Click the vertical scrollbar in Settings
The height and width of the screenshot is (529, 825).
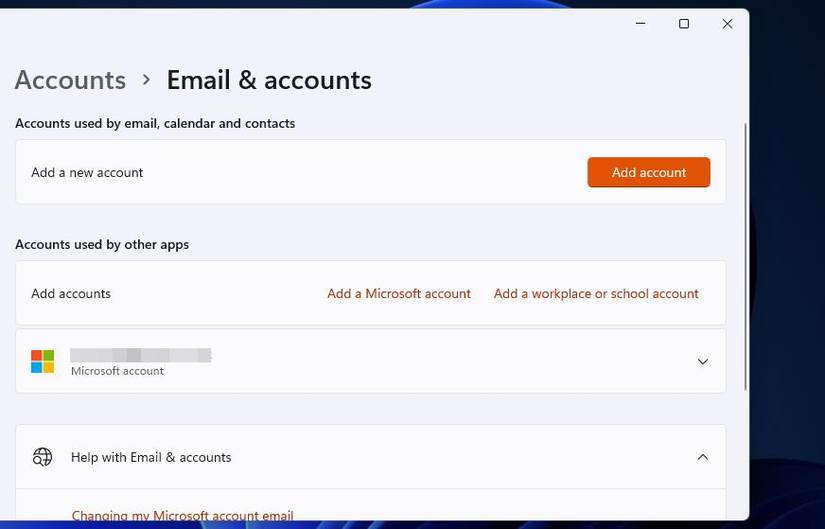[745, 256]
